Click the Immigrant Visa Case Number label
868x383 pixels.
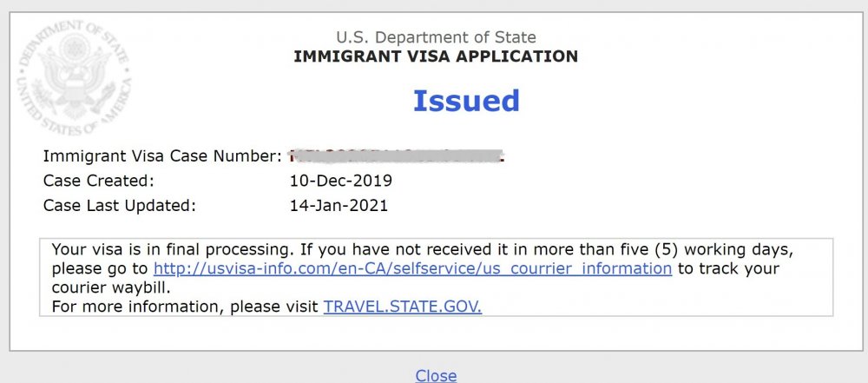(x=162, y=156)
